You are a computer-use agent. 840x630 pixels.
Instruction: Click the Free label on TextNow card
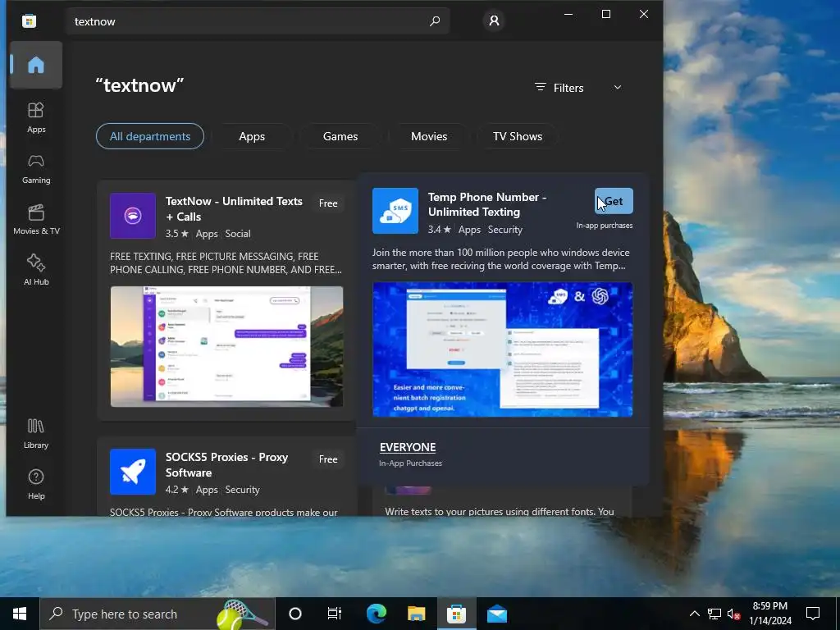(328, 203)
